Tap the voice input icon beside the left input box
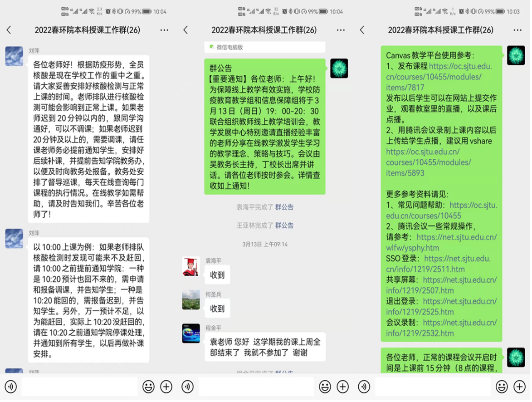532x402 pixels. 11,386
